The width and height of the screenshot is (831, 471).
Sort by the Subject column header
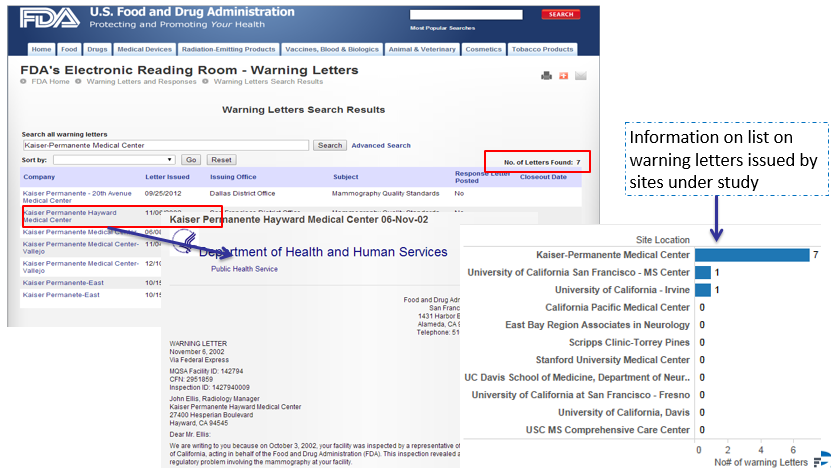pos(346,177)
